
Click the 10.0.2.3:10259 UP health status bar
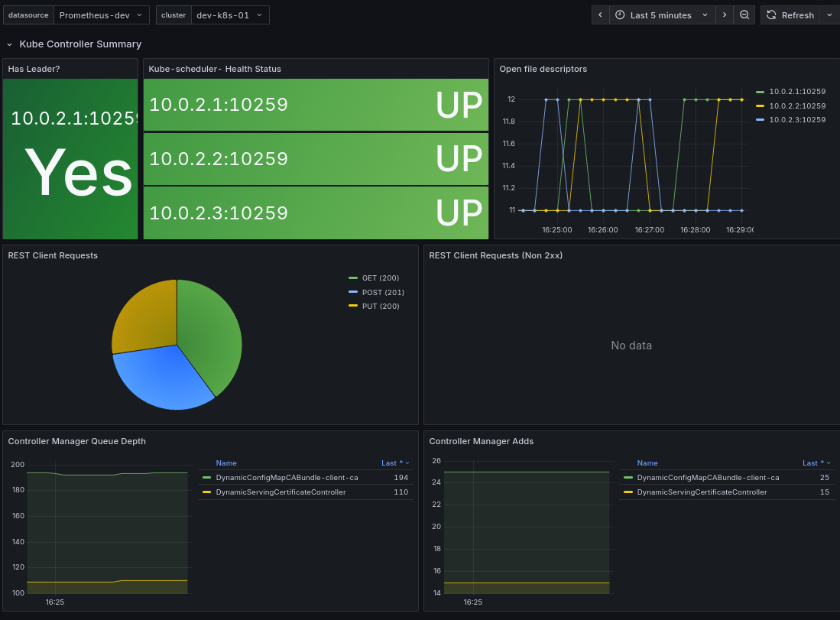tap(316, 213)
